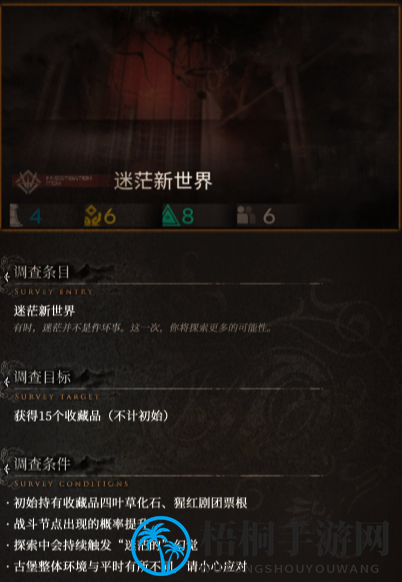Click the boot icon showing 4

[16, 216]
